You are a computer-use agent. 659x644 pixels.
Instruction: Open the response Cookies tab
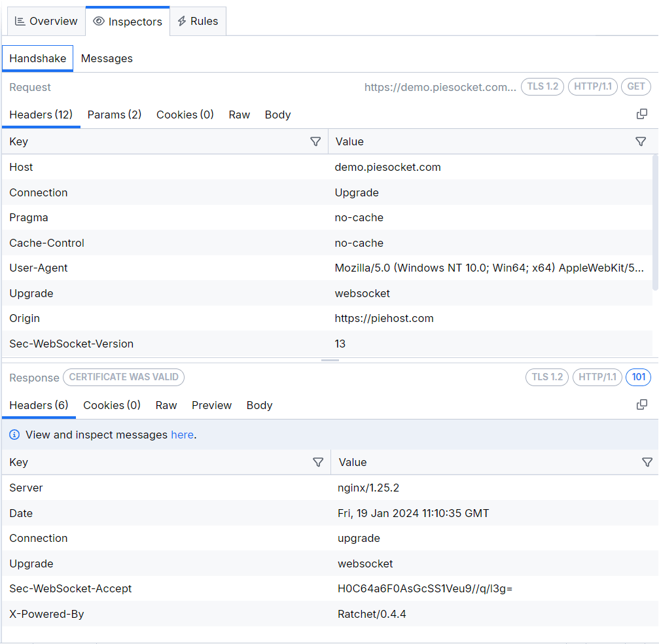coord(111,405)
